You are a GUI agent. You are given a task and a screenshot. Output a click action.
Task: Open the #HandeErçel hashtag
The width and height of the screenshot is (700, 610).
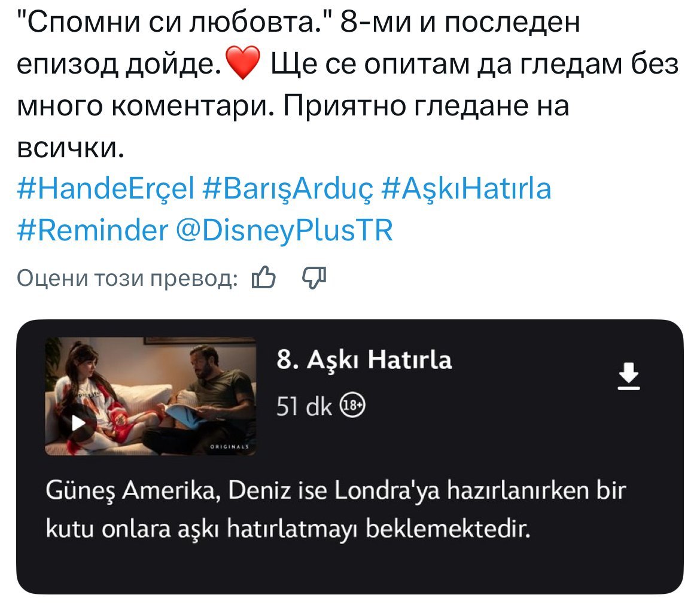106,188
